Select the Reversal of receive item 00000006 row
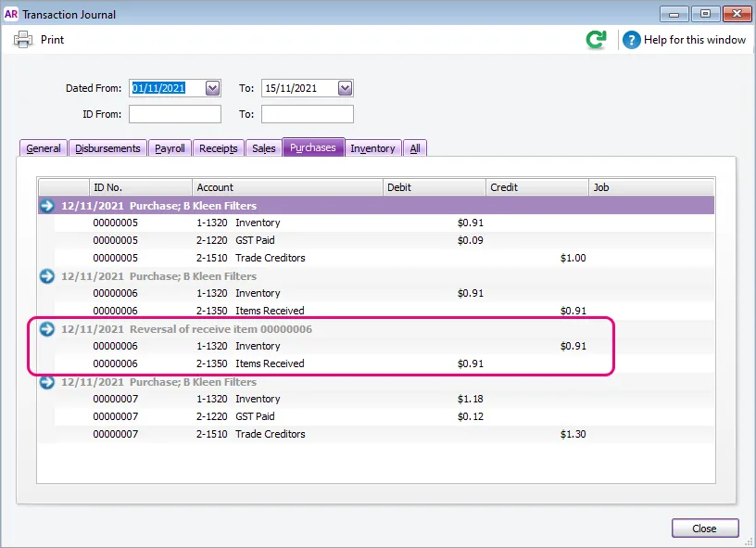 click(x=376, y=329)
